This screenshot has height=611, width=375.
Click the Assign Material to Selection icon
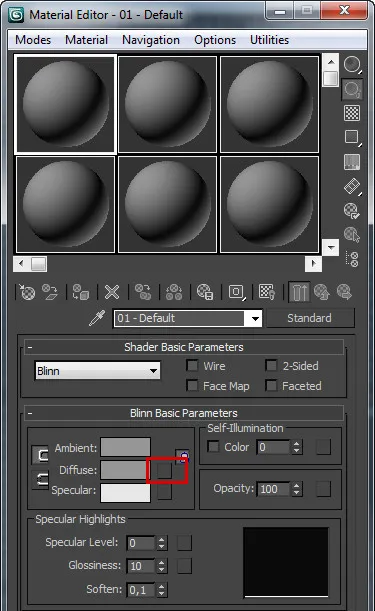[81, 292]
